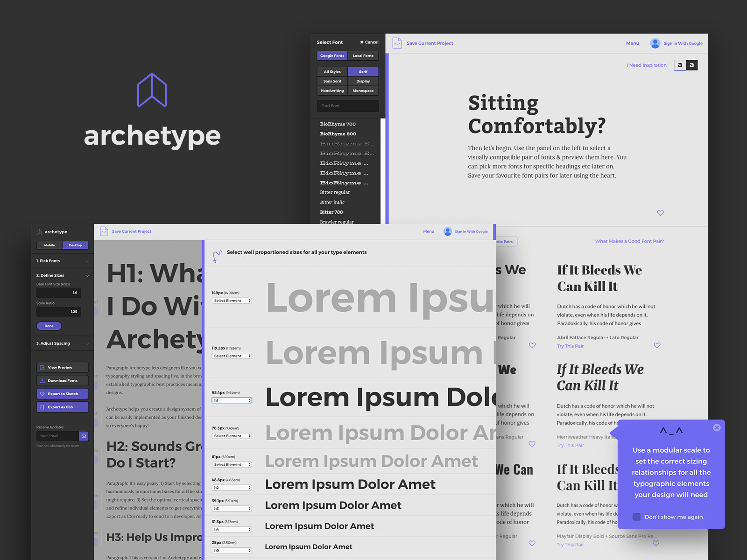Switch to the Local Fonts tab
747x560 pixels.
pos(363,56)
